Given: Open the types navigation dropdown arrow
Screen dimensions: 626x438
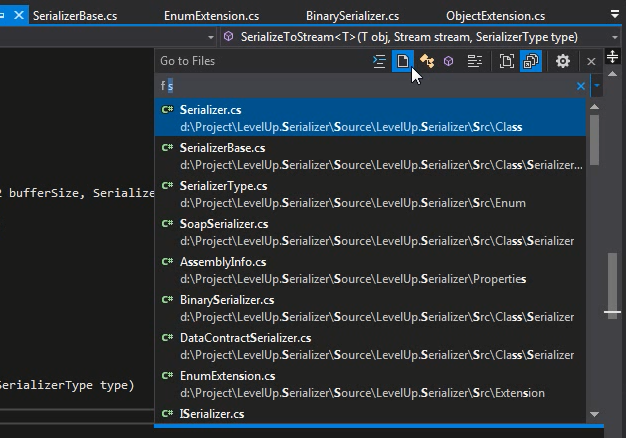Looking at the screenshot, I should 211,38.
